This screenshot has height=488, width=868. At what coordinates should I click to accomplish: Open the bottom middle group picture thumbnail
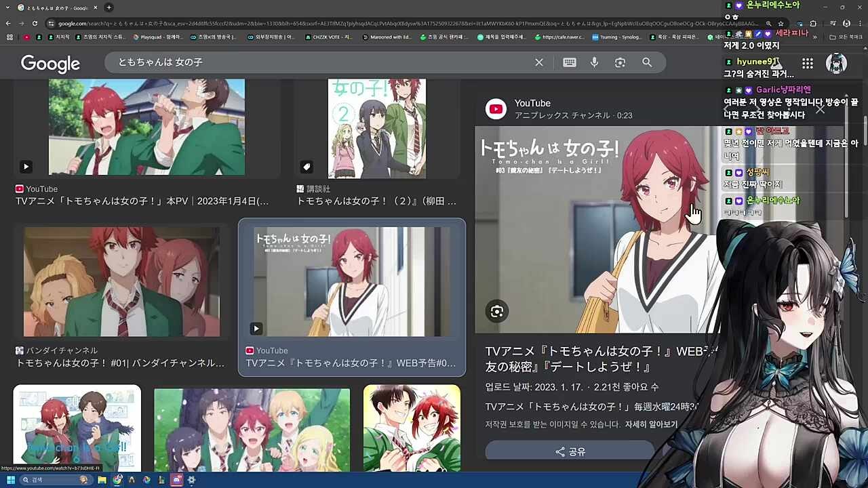[252, 430]
